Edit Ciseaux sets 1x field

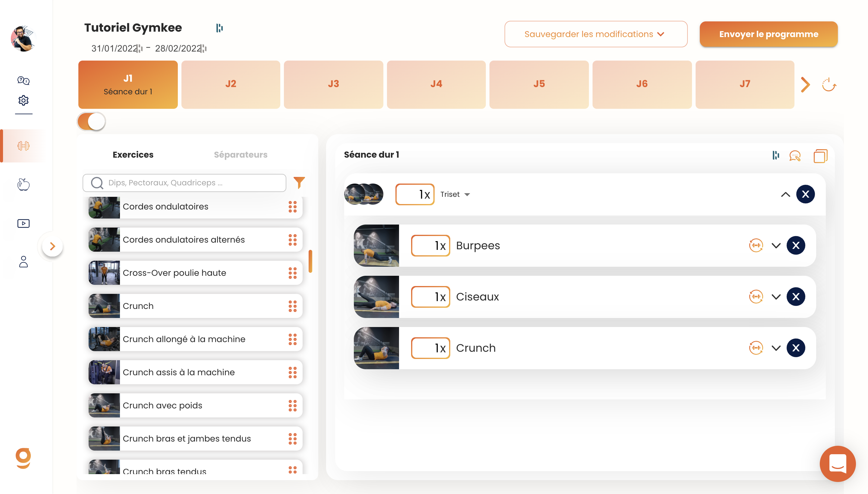click(x=430, y=297)
